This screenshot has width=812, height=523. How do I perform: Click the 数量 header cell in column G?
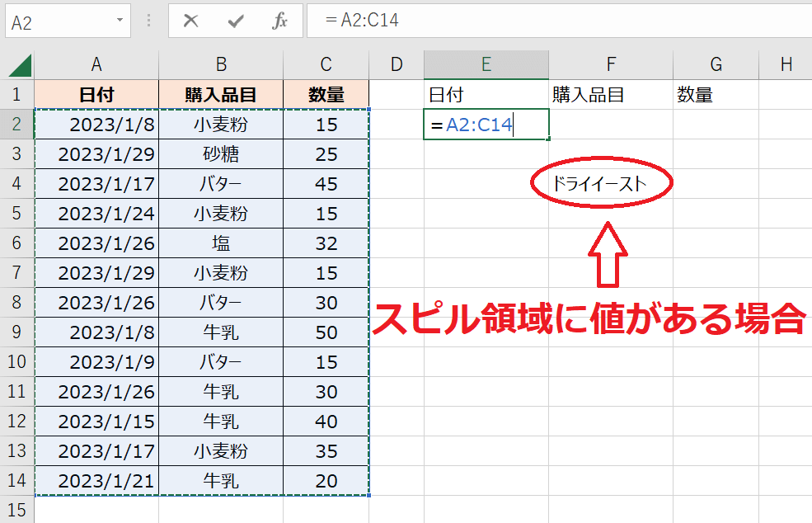pos(716,95)
